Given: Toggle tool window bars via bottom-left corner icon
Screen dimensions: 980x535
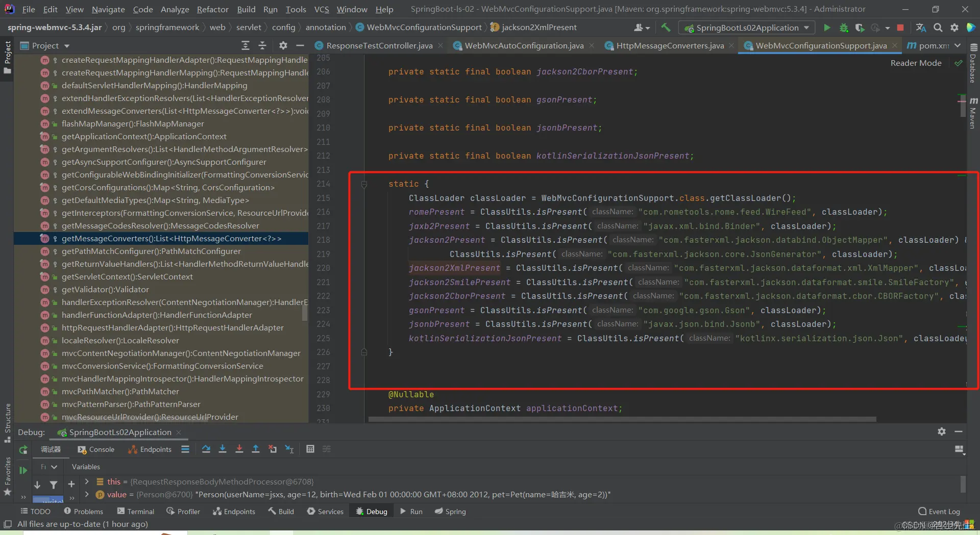Looking at the screenshot, I should click(x=7, y=524).
